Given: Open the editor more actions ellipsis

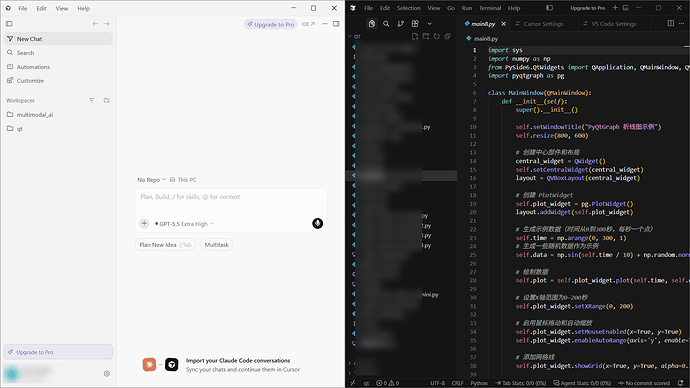Looking at the screenshot, I should 682,23.
